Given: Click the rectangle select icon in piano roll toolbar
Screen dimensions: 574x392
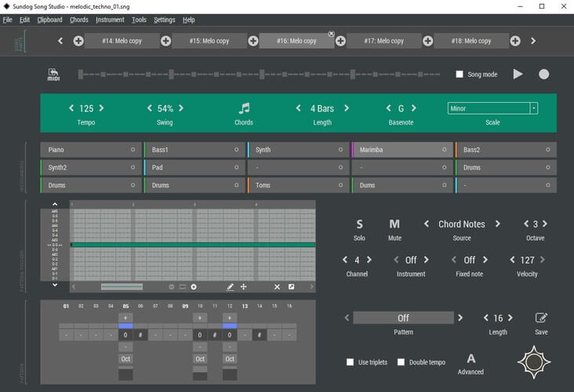Looking at the screenshot, I should 182,287.
